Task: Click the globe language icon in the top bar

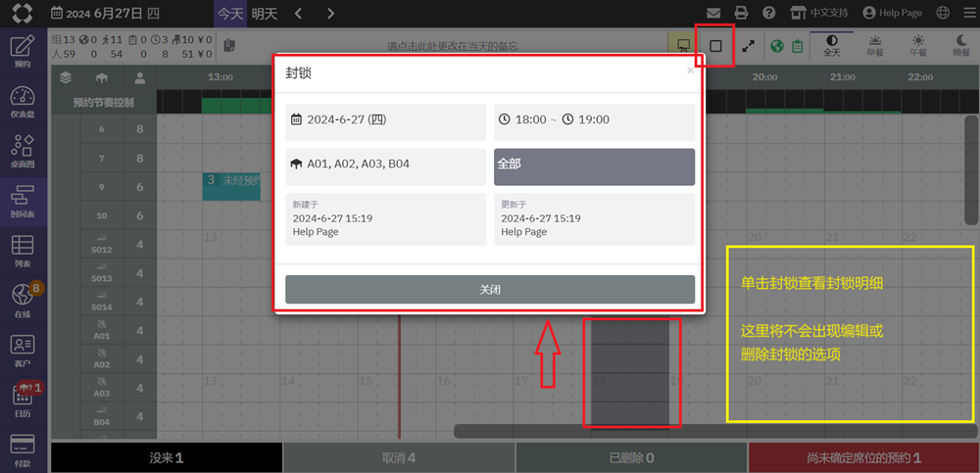Action: click(943, 13)
